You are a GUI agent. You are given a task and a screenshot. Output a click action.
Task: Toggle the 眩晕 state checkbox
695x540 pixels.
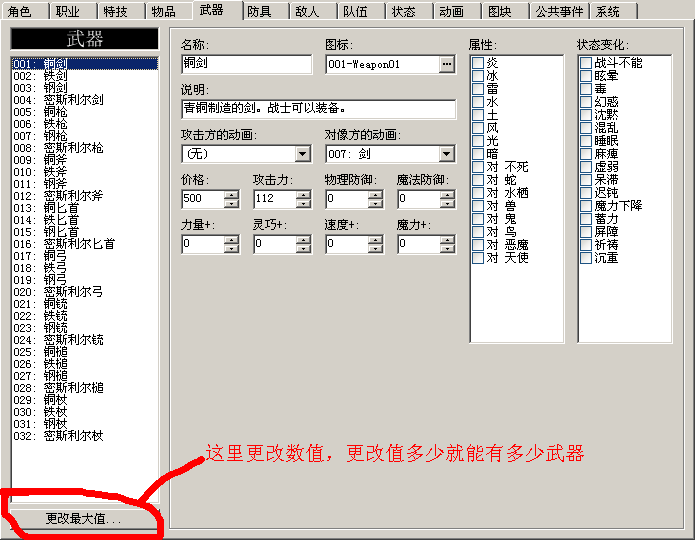pyautogui.click(x=586, y=76)
